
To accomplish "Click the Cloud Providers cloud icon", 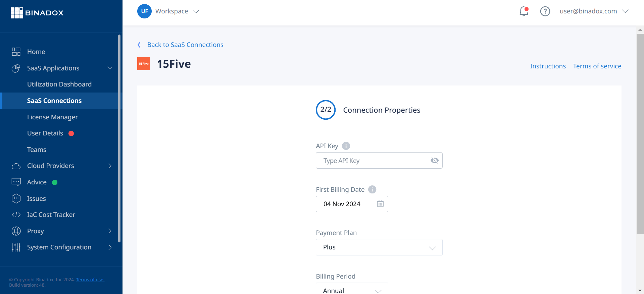I will click(16, 166).
